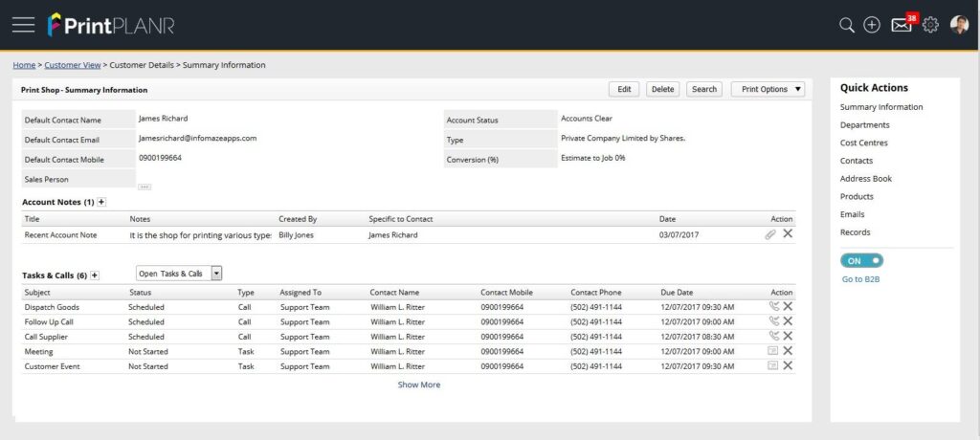Click phone icon for Follow Up Call
This screenshot has height=440, width=980.
773,321
